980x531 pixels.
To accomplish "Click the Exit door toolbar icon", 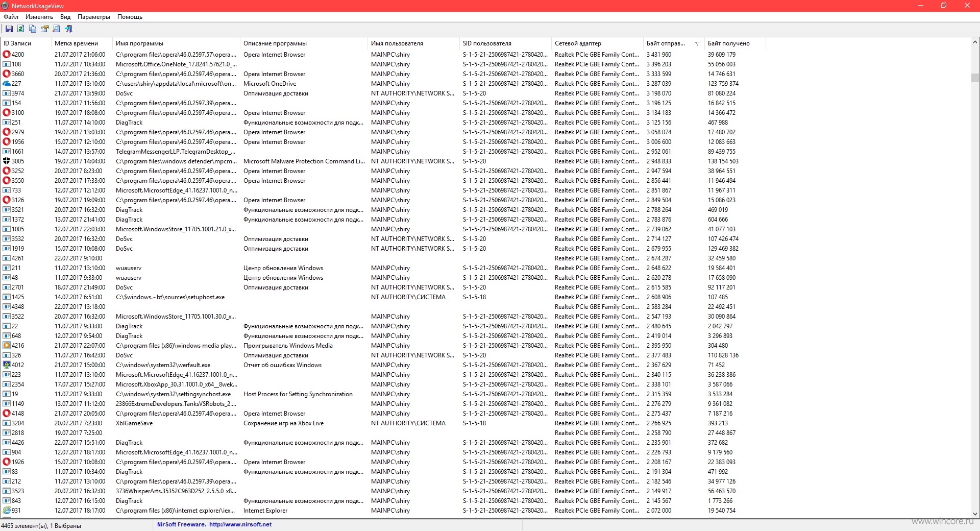I will coord(68,29).
